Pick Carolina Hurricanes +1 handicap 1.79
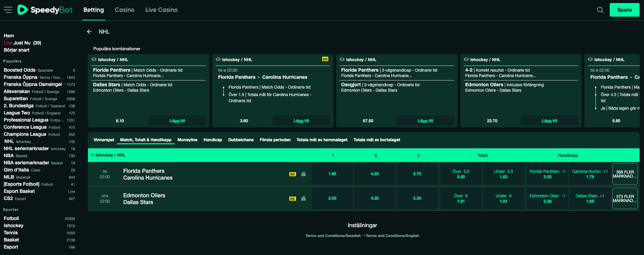This screenshot has width=644, height=255. [590, 174]
